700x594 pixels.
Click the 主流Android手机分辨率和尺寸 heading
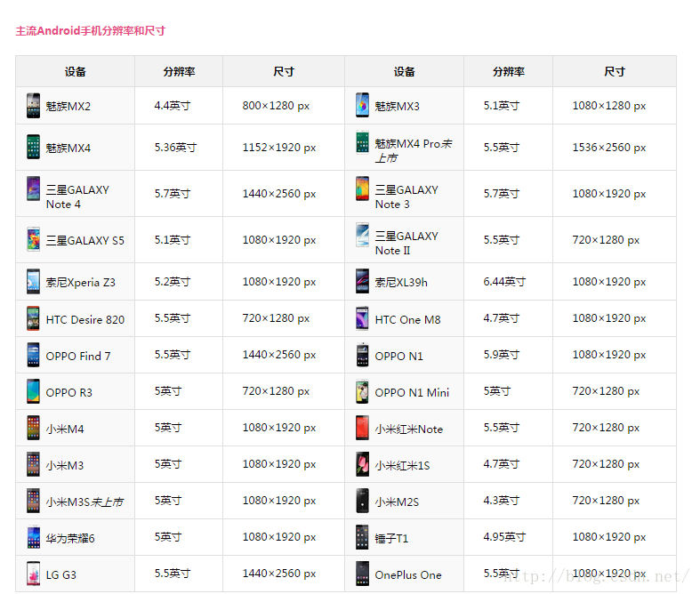tap(91, 31)
